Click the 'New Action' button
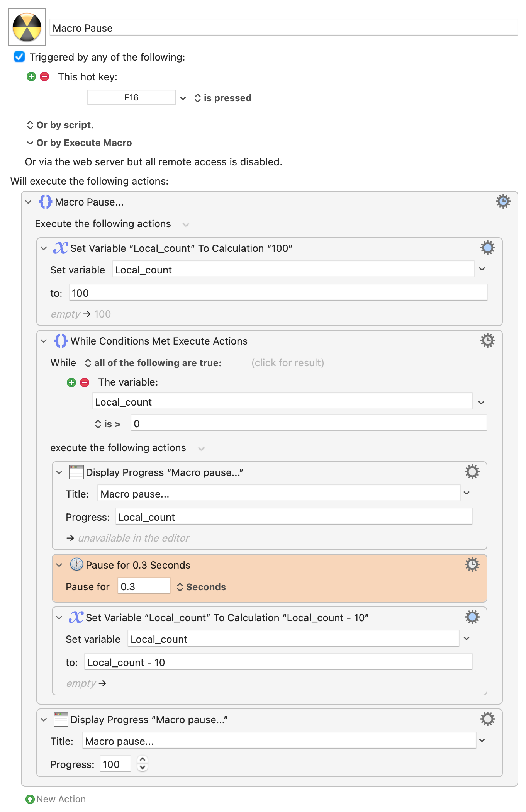Viewport: 526px width, 812px height. pos(56,799)
